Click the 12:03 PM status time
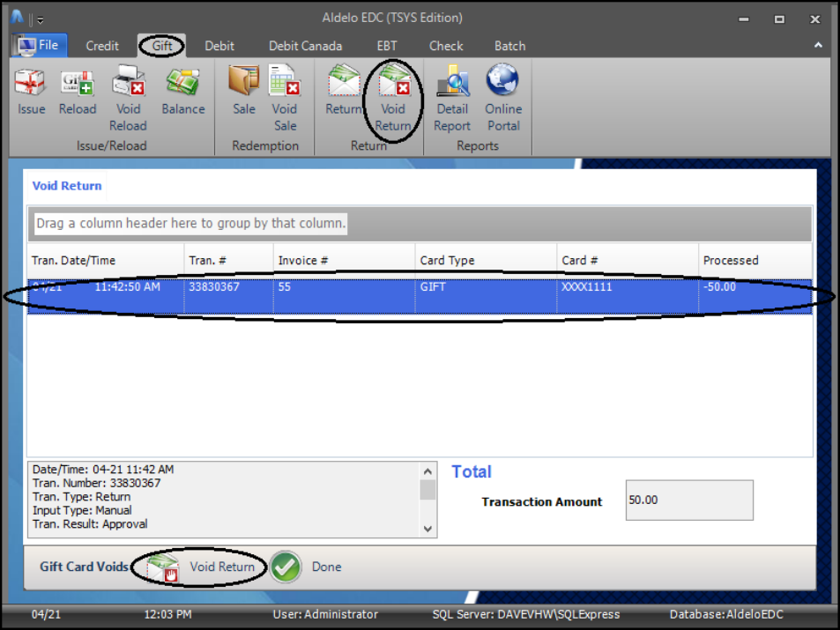Image resolution: width=840 pixels, height=630 pixels. click(x=167, y=614)
